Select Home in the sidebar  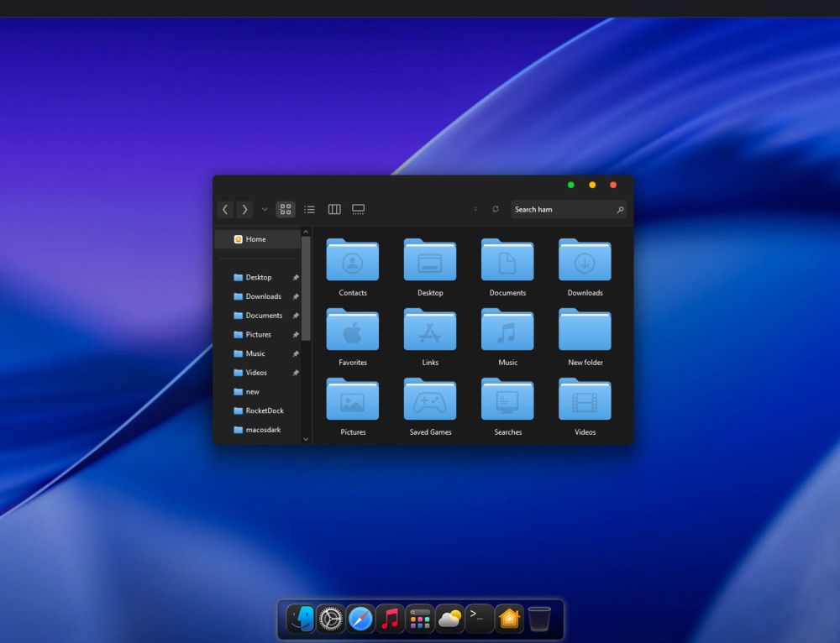[x=255, y=238]
